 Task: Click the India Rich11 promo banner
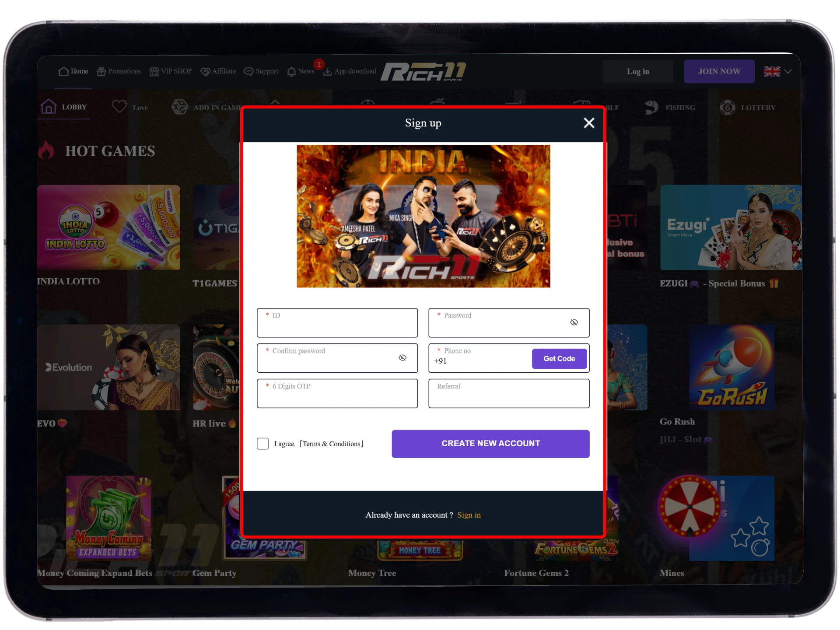[423, 216]
